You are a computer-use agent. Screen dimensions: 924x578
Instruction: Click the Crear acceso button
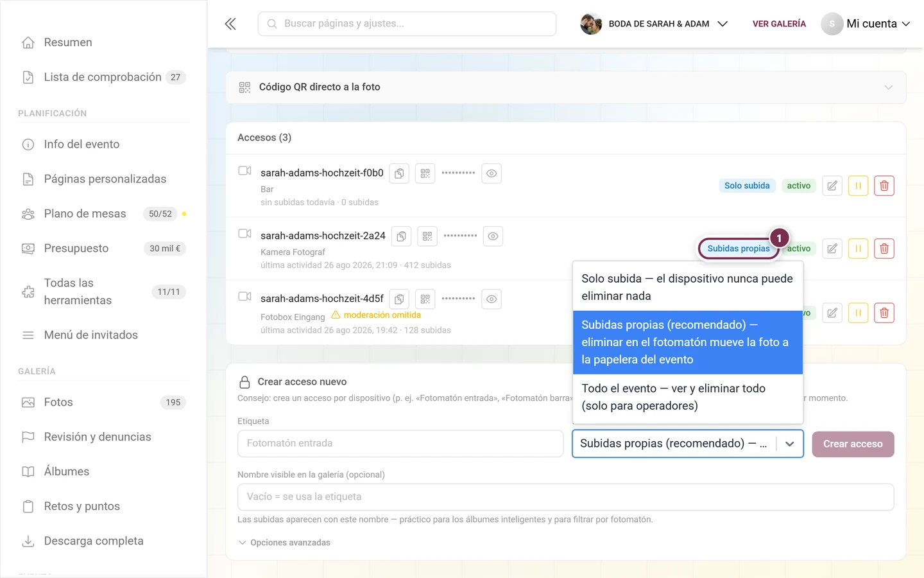coord(853,444)
